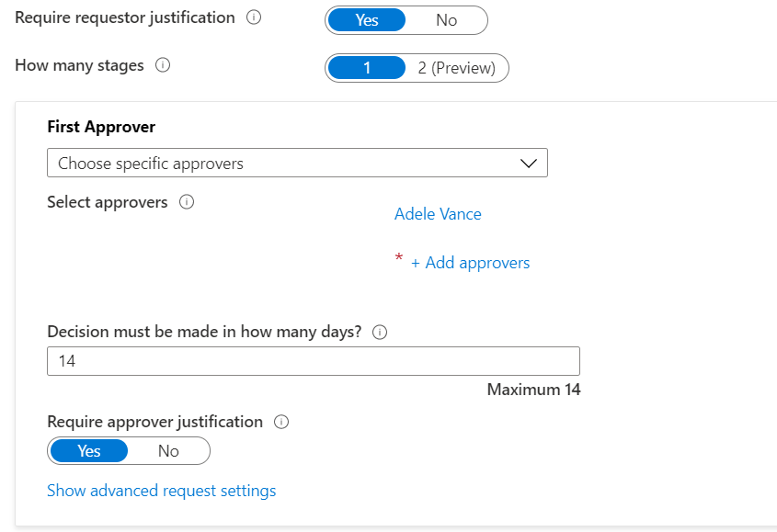Show info for Require approver justification
This screenshot has height=532, width=777.
pyautogui.click(x=282, y=423)
